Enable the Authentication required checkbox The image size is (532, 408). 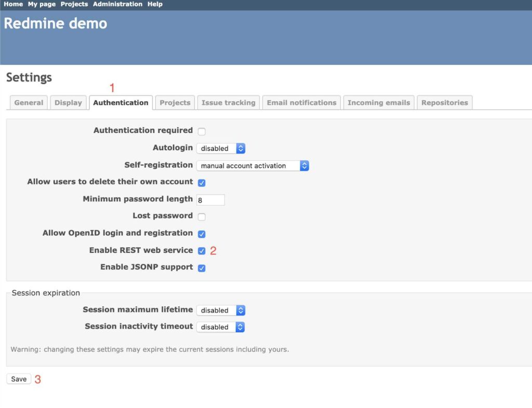pos(202,131)
